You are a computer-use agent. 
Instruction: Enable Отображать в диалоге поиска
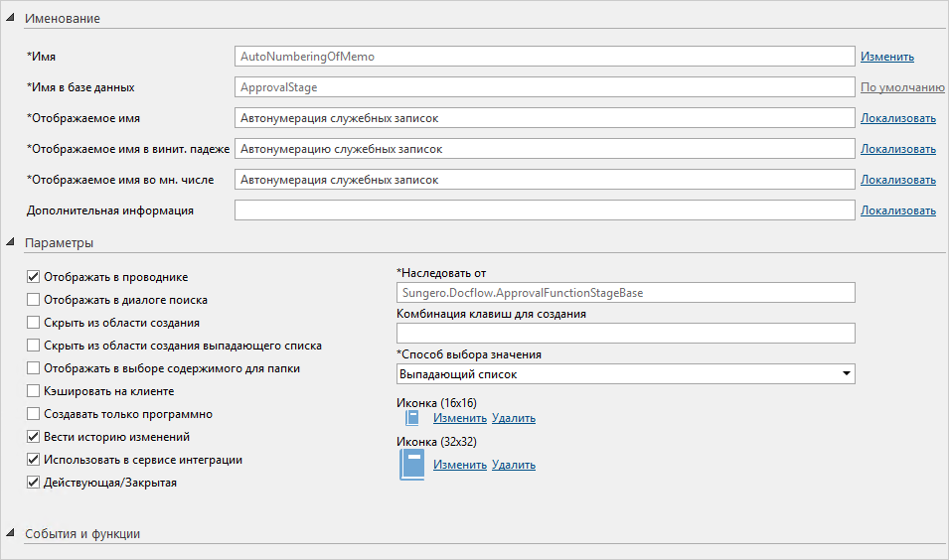(34, 300)
